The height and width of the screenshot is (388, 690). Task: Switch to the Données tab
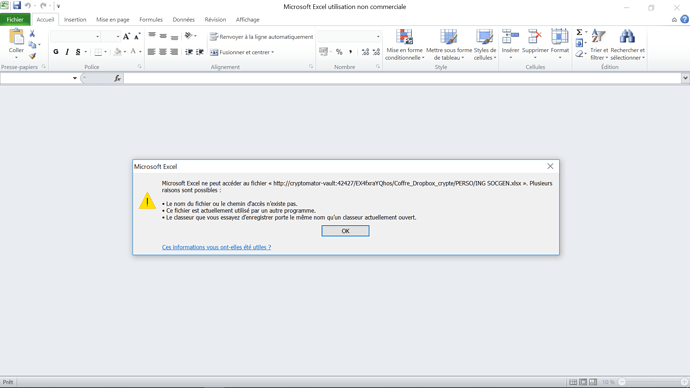pyautogui.click(x=184, y=19)
